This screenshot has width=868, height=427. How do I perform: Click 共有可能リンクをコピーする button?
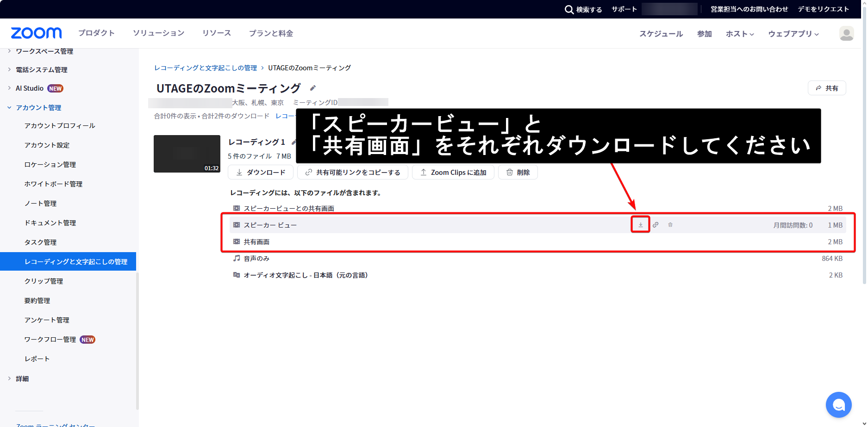pyautogui.click(x=352, y=172)
